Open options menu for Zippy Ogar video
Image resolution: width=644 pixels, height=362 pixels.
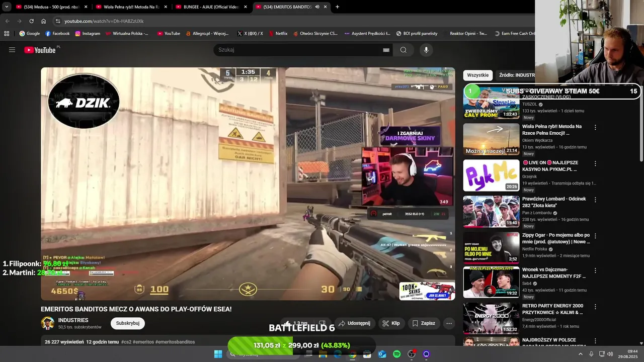[595, 236]
